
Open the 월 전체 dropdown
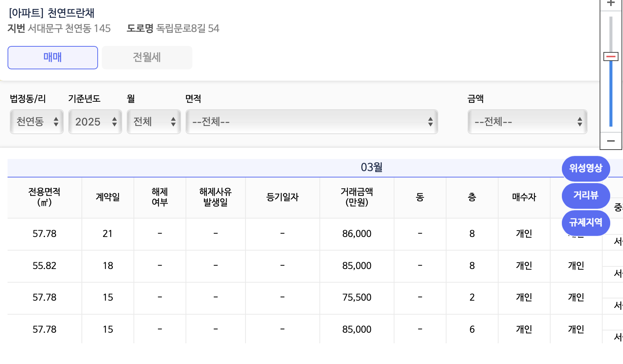coord(154,122)
